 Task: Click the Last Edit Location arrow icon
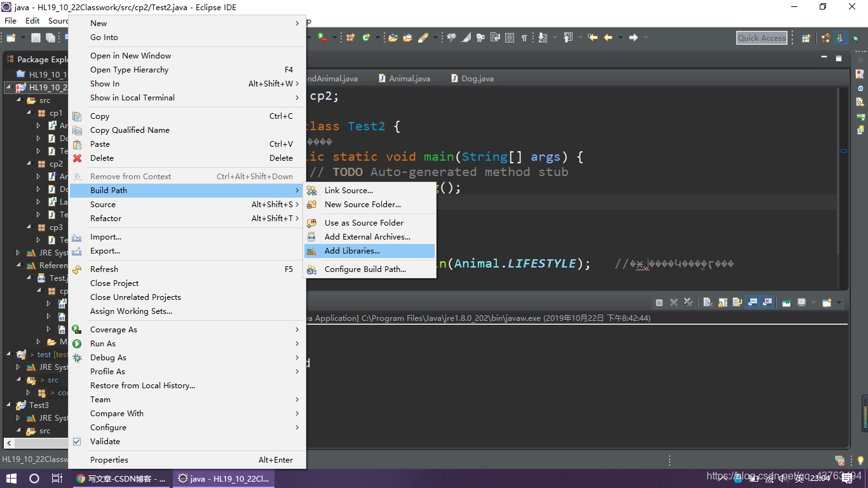(x=593, y=37)
